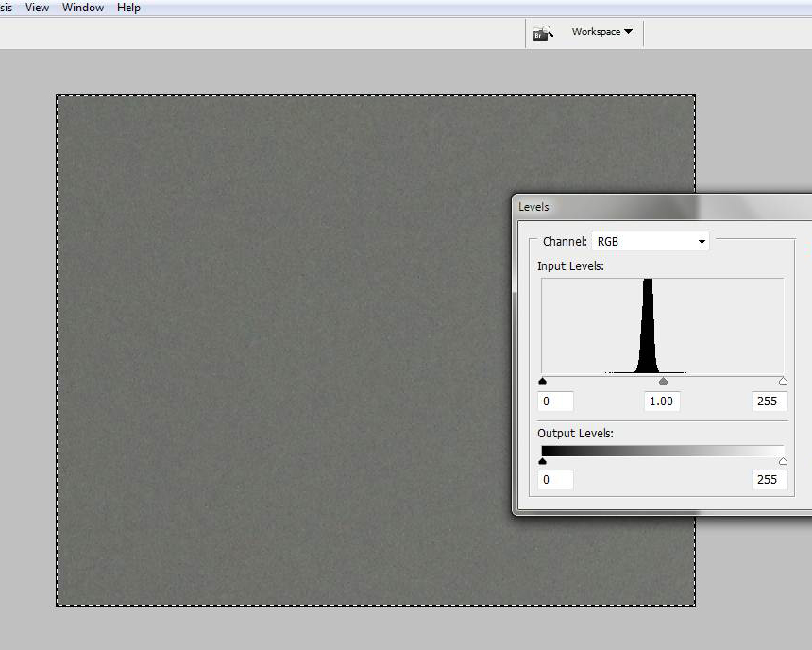This screenshot has height=650, width=812.
Task: Click the histogram in the Levels dialog
Action: pyautogui.click(x=662, y=326)
